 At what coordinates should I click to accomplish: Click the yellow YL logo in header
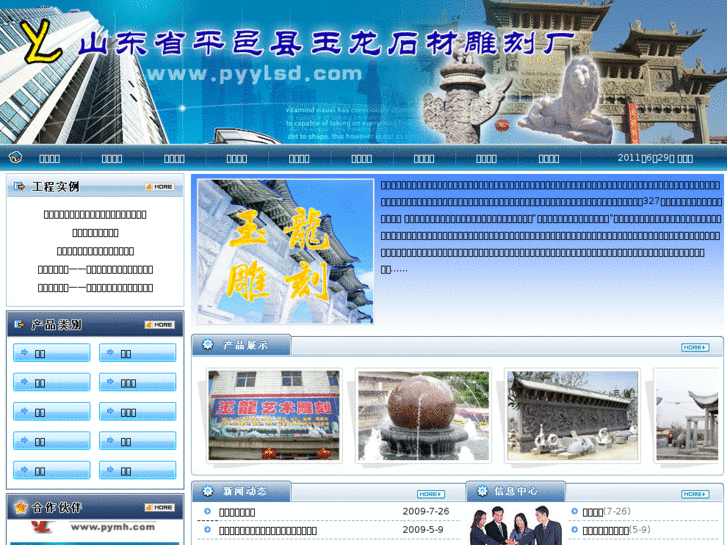point(42,42)
